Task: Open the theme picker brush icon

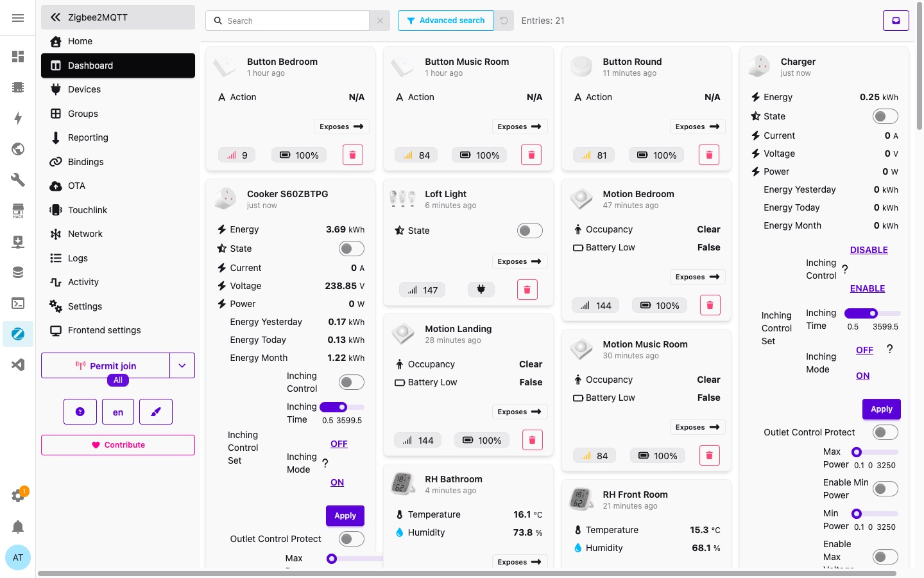Action: coord(155,412)
